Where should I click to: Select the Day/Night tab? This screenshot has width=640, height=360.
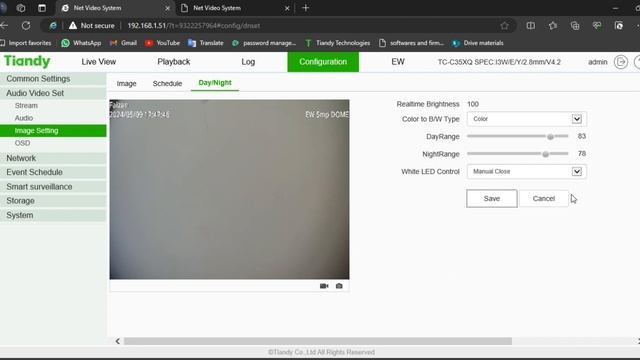[x=215, y=83]
